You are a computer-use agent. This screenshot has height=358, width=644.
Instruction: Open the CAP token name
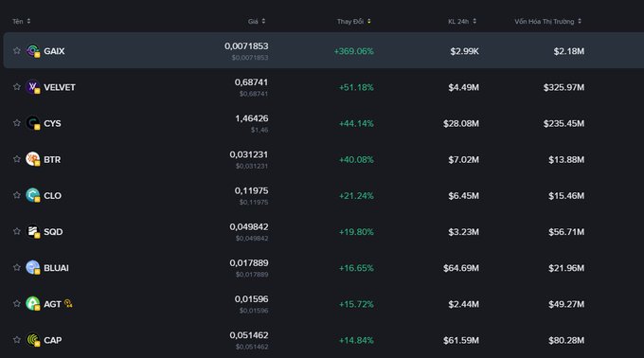click(x=53, y=340)
